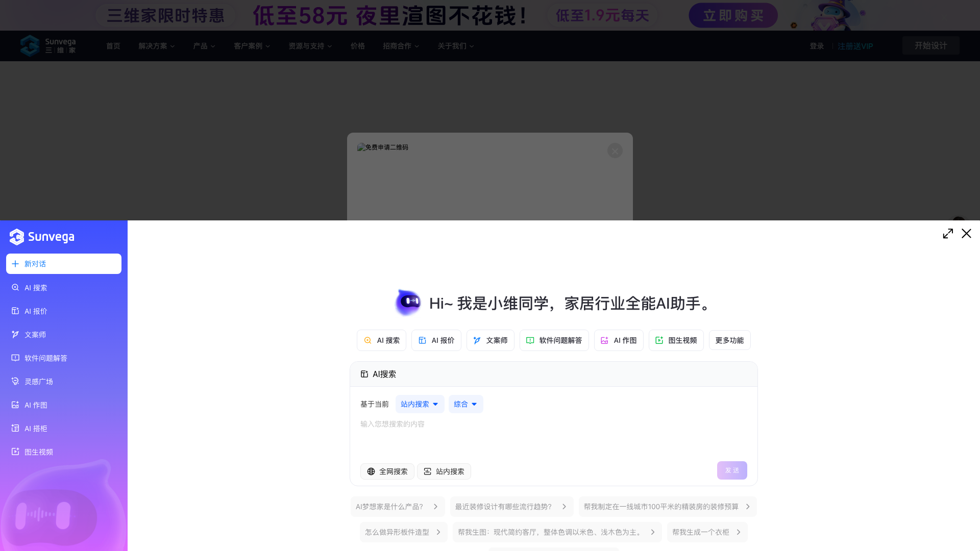Pick suggestion 帮我生成一个衣柜
The height and width of the screenshot is (551, 980).
707,532
